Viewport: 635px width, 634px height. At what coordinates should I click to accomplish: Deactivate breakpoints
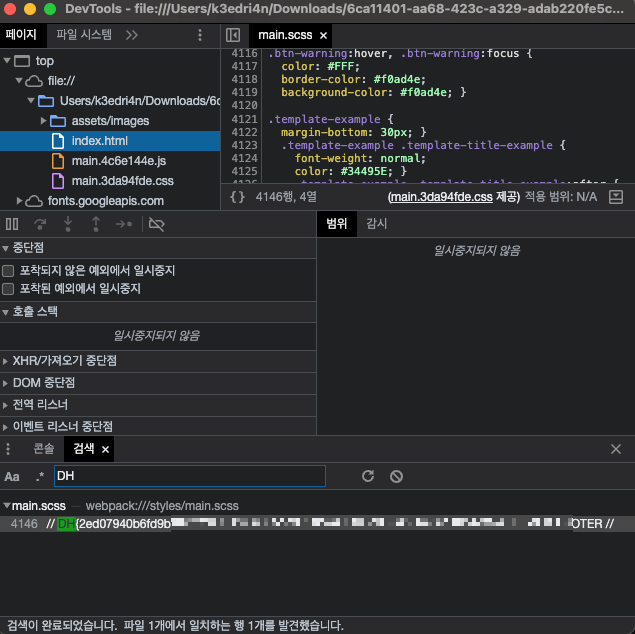tap(157, 224)
